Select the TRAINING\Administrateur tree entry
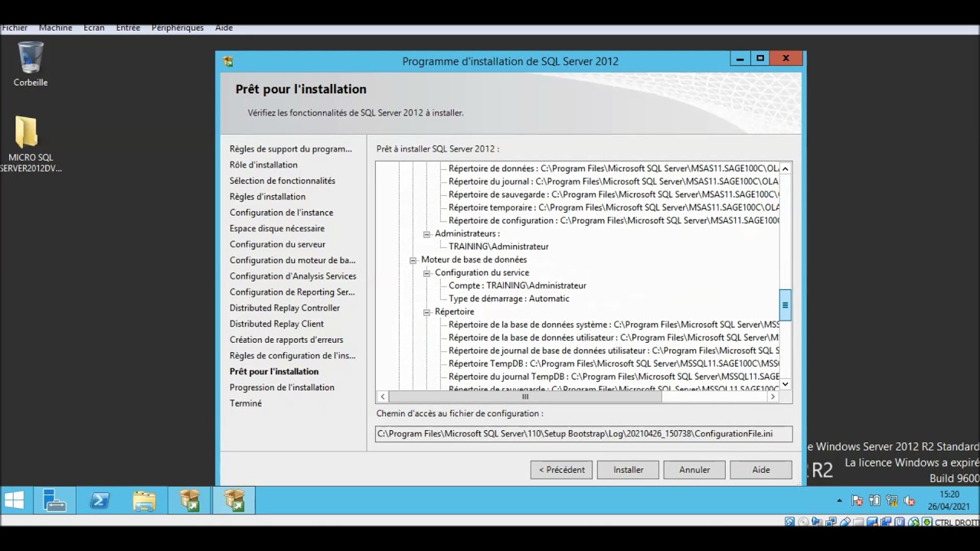The width and height of the screenshot is (980, 551). [498, 246]
